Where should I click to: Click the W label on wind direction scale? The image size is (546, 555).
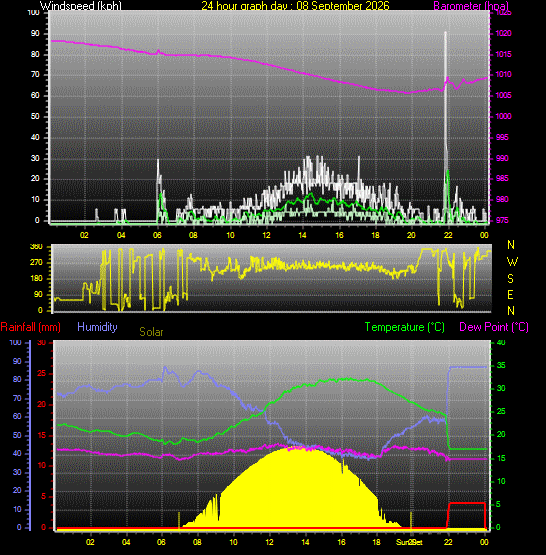pos(512,262)
